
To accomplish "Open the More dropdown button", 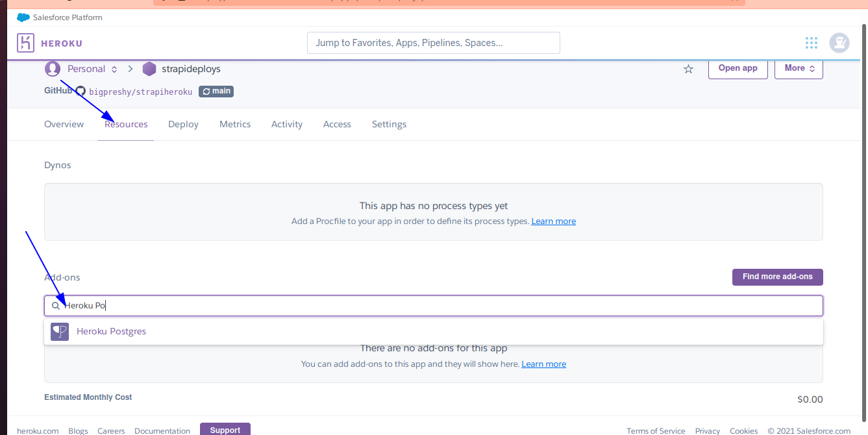I will (799, 68).
